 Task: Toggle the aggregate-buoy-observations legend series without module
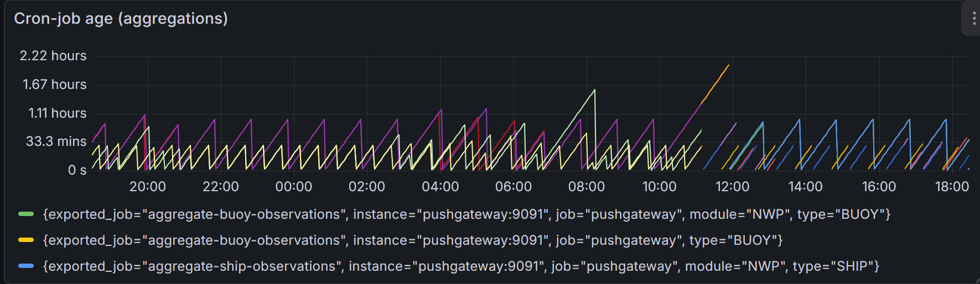pyautogui.click(x=412, y=240)
